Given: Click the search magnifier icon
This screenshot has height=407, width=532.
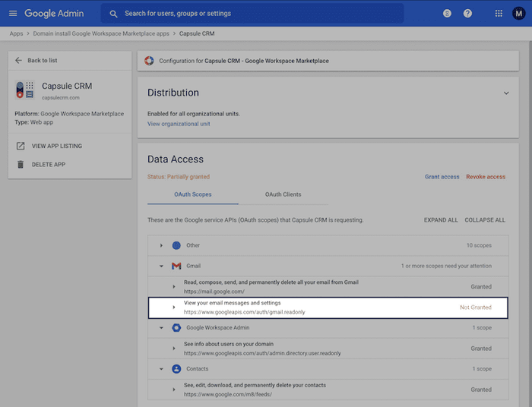Looking at the screenshot, I should pyautogui.click(x=113, y=14).
